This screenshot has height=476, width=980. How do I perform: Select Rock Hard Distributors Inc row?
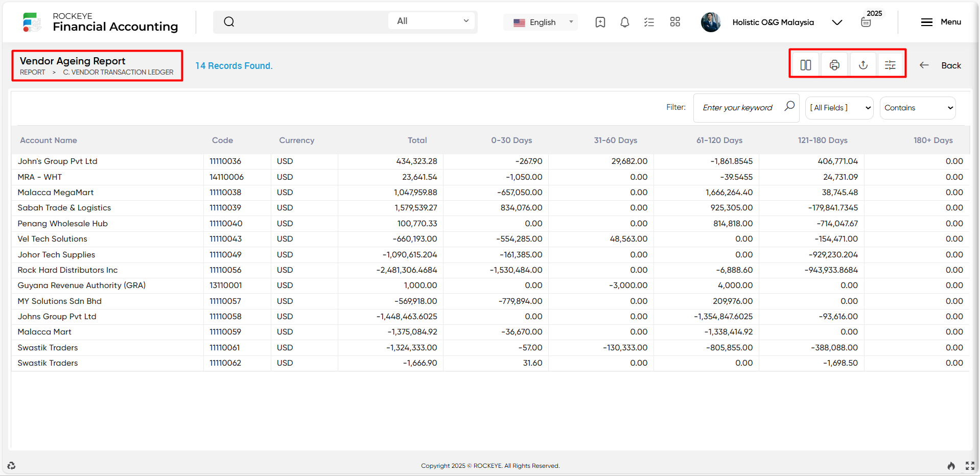click(x=490, y=270)
